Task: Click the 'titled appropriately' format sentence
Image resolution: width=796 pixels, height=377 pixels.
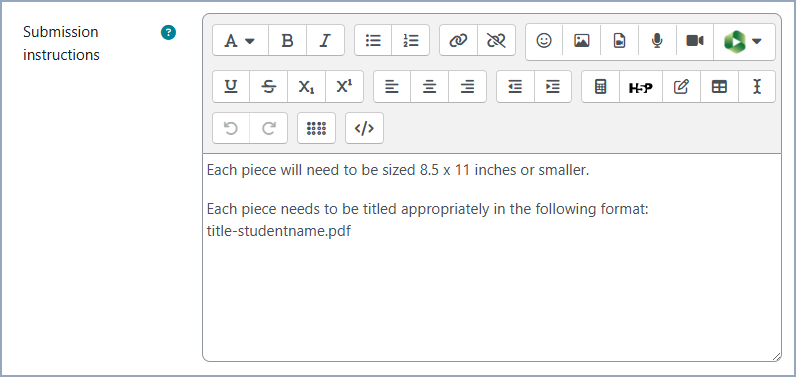Action: 427,209
